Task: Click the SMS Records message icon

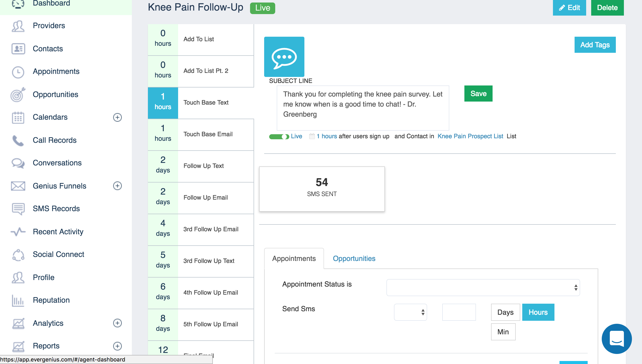Action: (18, 209)
